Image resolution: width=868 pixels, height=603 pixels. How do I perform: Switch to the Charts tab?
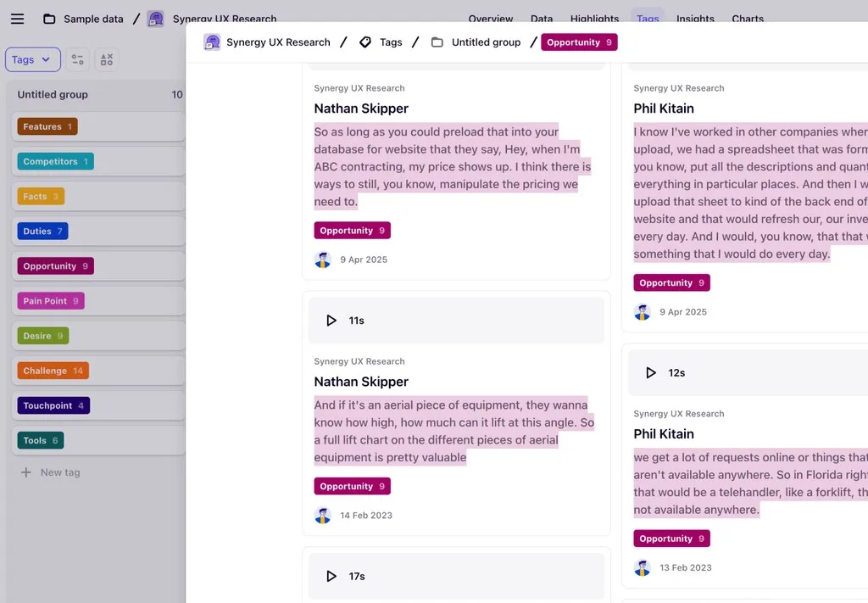[748, 19]
